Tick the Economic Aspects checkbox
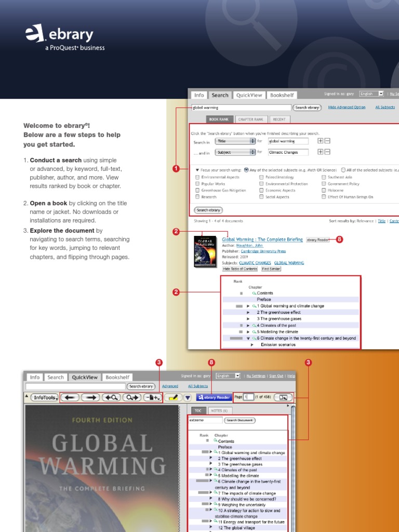Viewport: 399px width, 532px height. (x=261, y=190)
